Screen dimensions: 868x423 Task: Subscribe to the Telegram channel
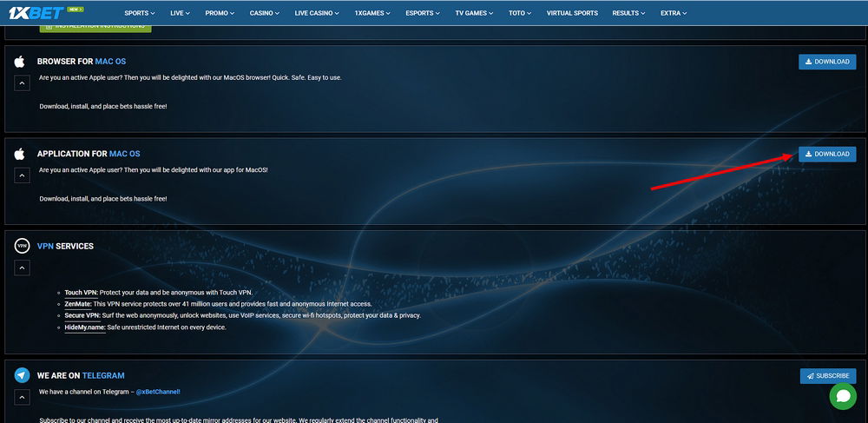[827, 376]
